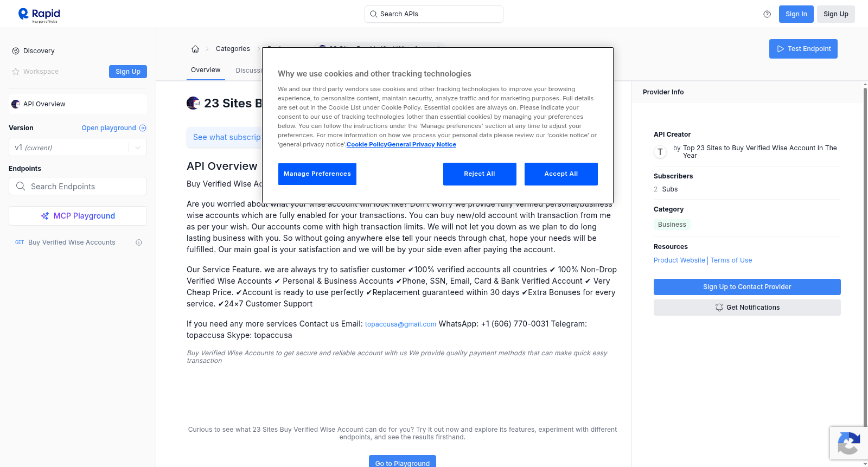868x467 pixels.
Task: Click the home breadcrumb icon
Action: click(x=195, y=49)
